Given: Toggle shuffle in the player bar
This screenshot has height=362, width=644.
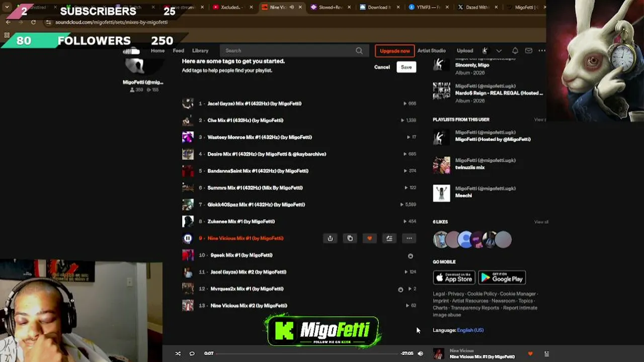Looking at the screenshot, I should click(x=178, y=353).
